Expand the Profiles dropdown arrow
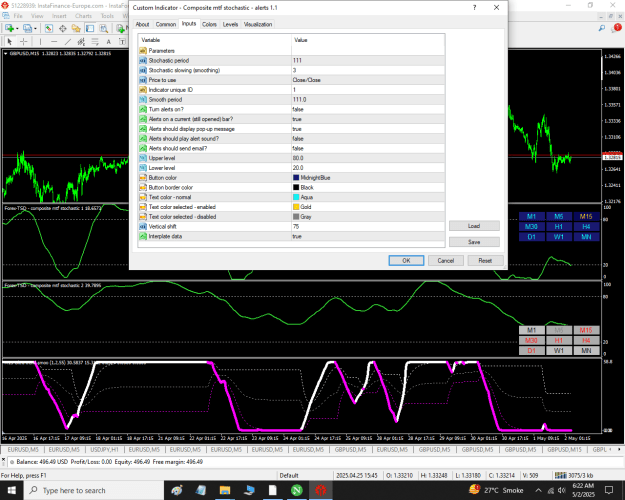Viewport: 625px width, 500px height. coord(35,29)
